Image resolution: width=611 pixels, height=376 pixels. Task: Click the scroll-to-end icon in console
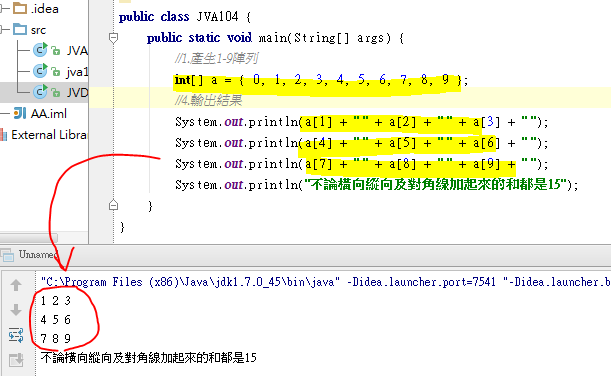coord(16,360)
